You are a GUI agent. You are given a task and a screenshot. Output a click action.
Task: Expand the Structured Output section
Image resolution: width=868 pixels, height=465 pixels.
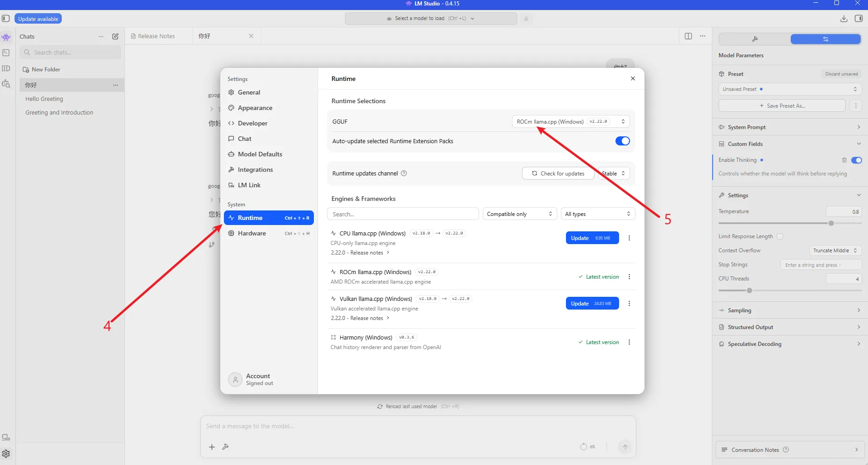pyautogui.click(x=790, y=327)
